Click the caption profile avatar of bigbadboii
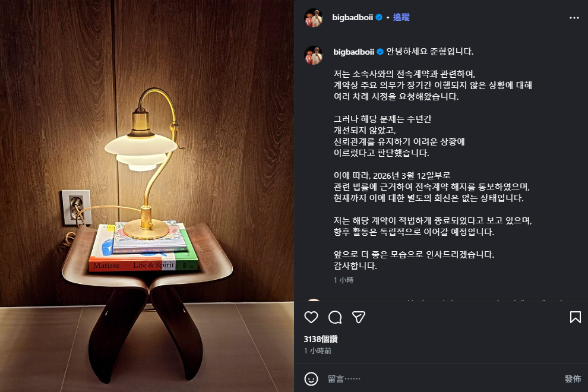 pos(314,55)
